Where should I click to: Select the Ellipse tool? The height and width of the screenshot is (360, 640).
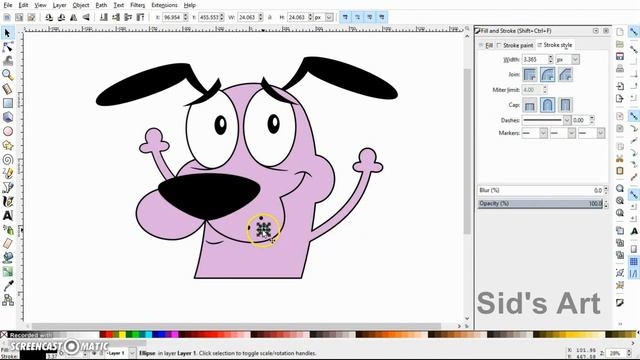[7, 131]
